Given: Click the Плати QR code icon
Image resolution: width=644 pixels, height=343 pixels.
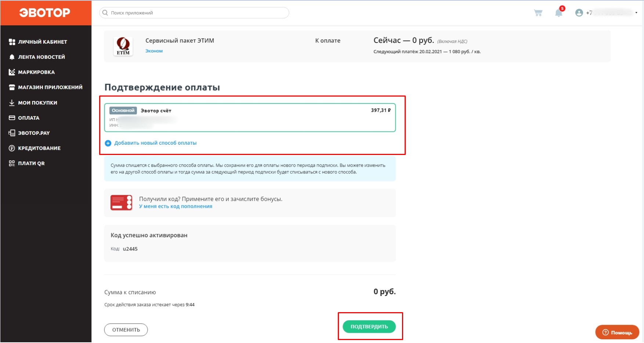Looking at the screenshot, I should (12, 163).
